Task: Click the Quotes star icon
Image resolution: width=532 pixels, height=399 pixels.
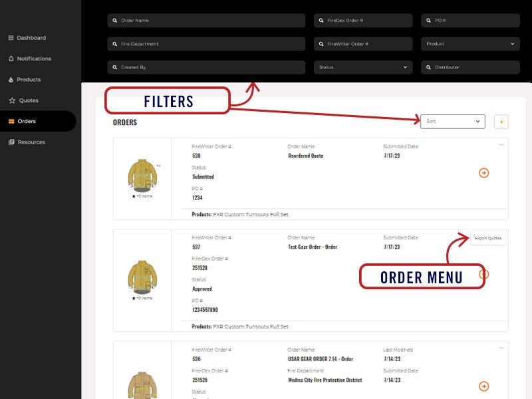Action: [x=12, y=100]
